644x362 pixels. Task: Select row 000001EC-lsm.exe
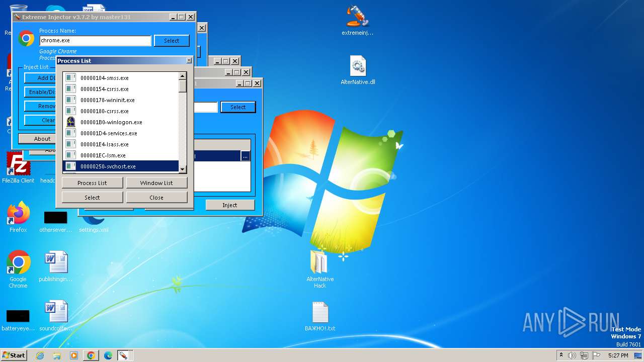point(121,155)
